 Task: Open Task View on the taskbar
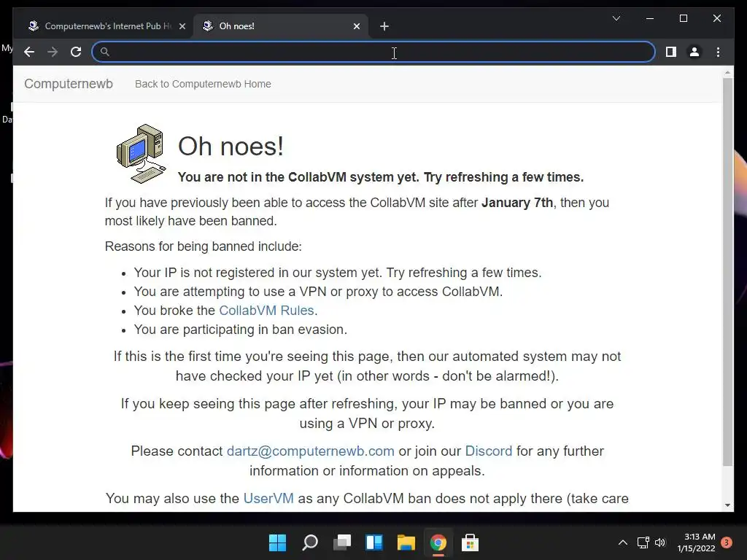pyautogui.click(x=342, y=542)
